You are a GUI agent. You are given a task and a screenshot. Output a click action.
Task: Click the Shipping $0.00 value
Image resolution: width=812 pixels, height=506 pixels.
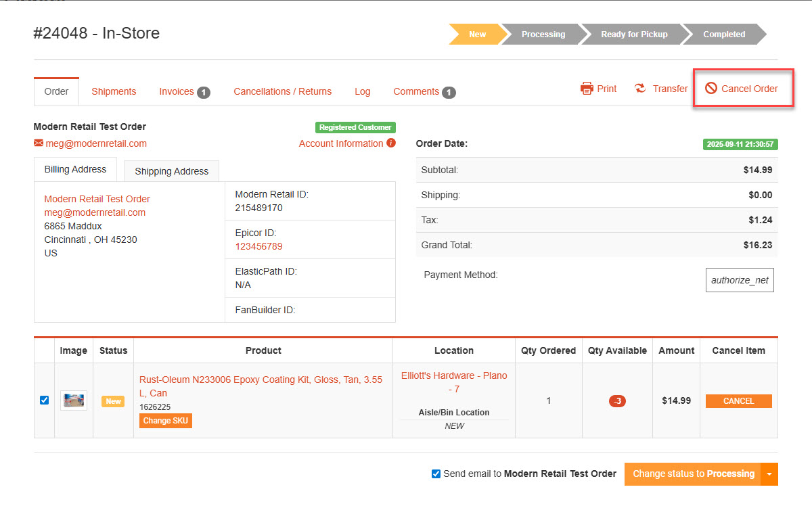coord(761,195)
